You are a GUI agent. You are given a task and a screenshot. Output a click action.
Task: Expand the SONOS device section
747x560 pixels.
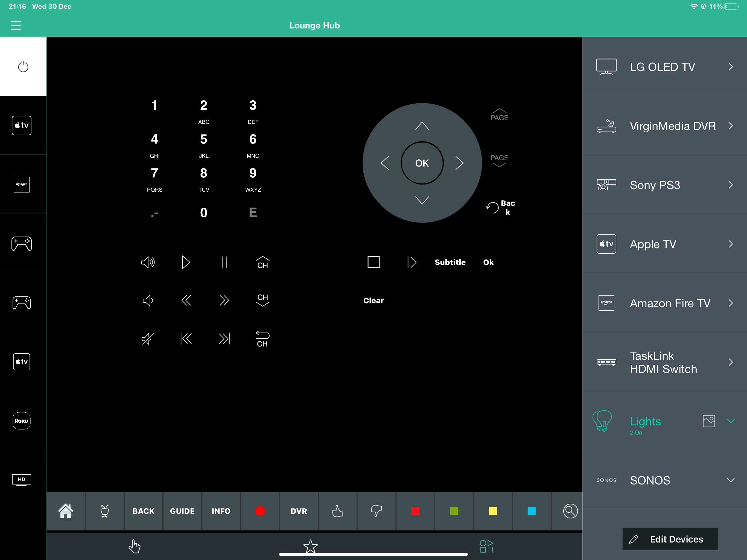730,480
